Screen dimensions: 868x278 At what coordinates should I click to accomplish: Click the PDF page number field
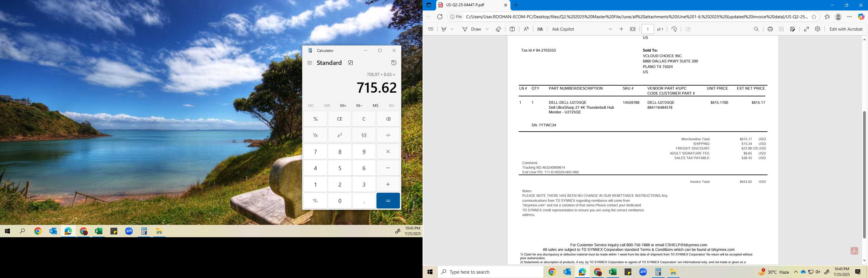648,29
